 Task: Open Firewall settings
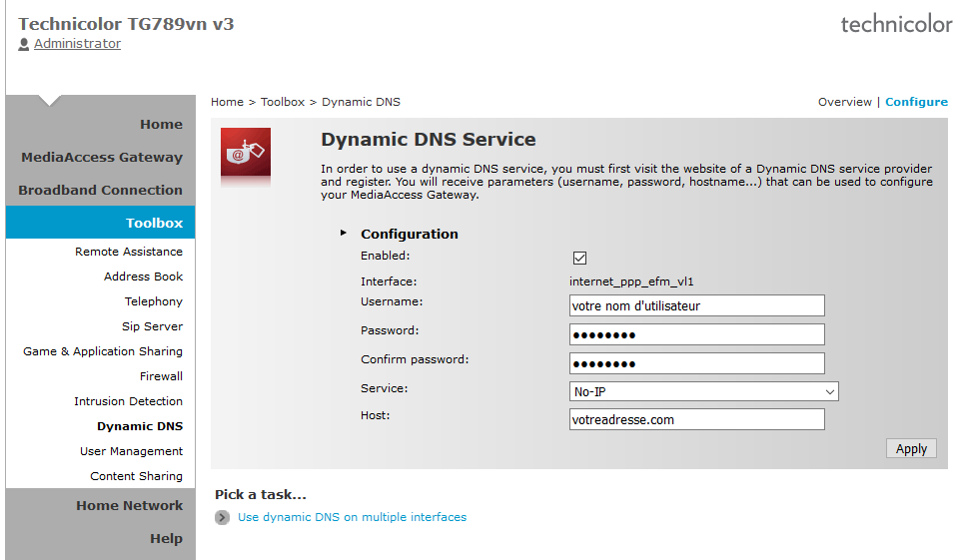click(161, 376)
